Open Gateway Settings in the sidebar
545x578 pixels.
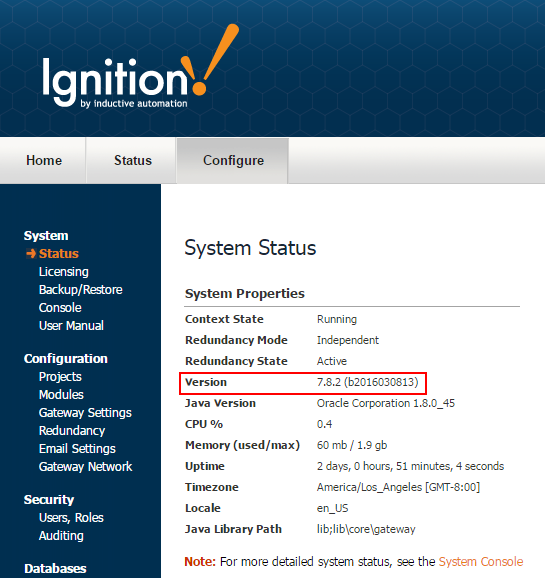pyautogui.click(x=85, y=413)
